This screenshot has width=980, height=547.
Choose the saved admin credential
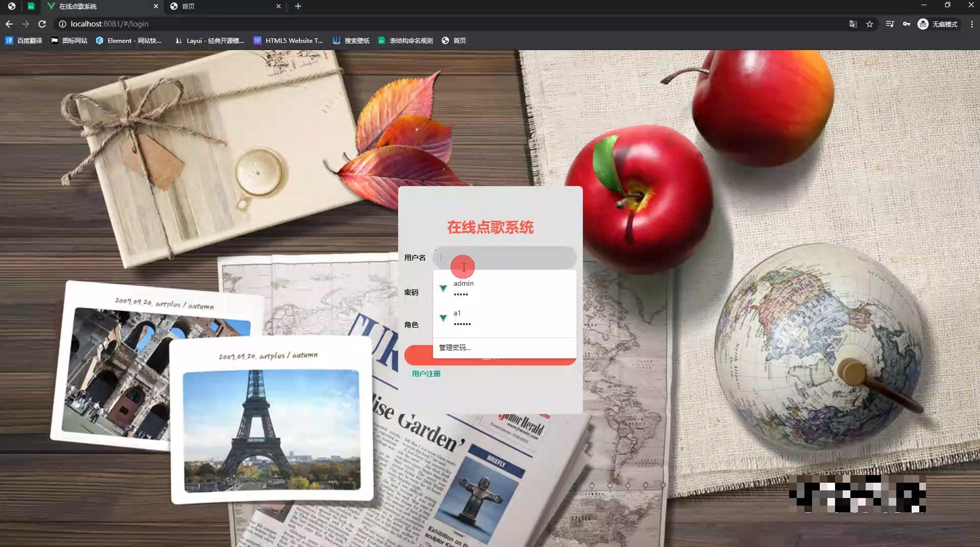pyautogui.click(x=505, y=288)
